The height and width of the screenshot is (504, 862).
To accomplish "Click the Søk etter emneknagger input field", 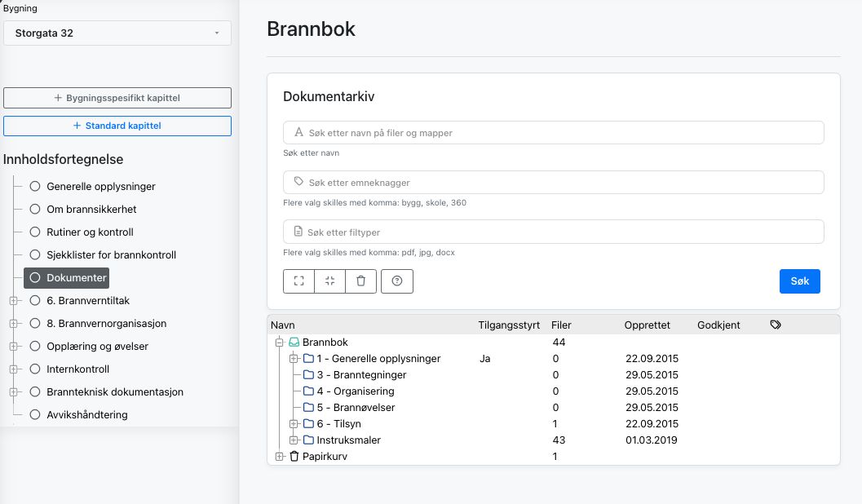I will tap(553, 182).
